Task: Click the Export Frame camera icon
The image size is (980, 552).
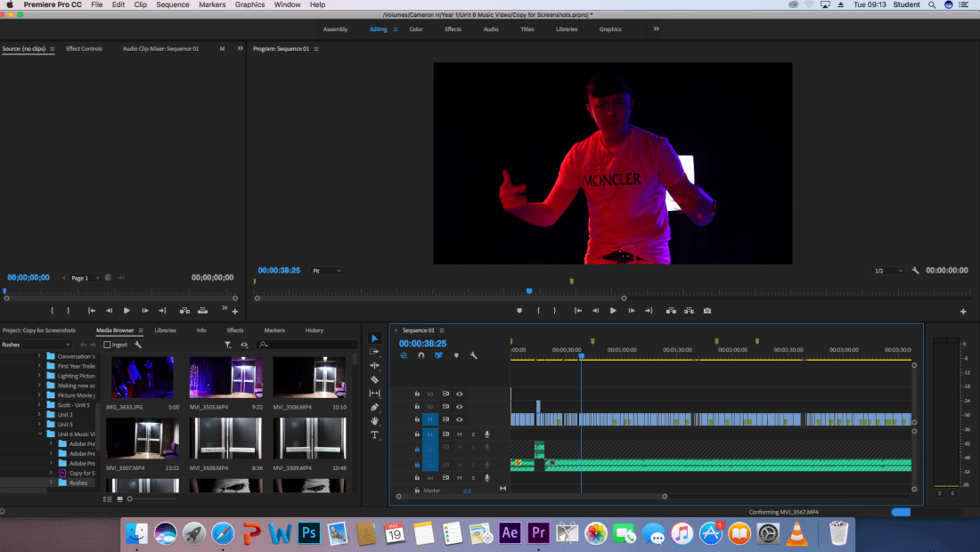Action: pos(707,311)
